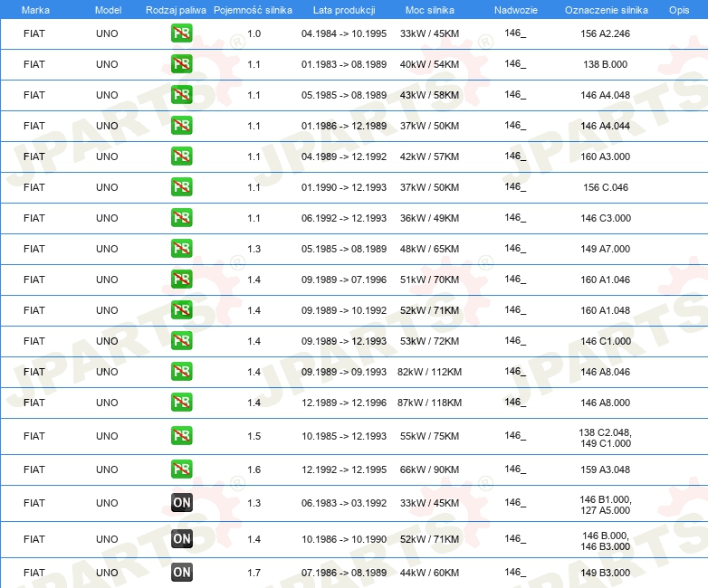Select the 87kW / 118KM power cell

[x=429, y=403]
